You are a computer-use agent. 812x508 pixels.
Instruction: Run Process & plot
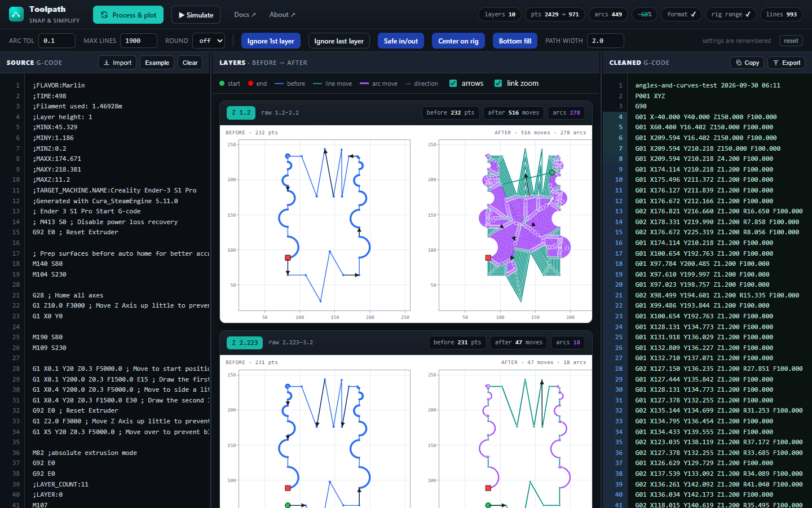point(128,15)
